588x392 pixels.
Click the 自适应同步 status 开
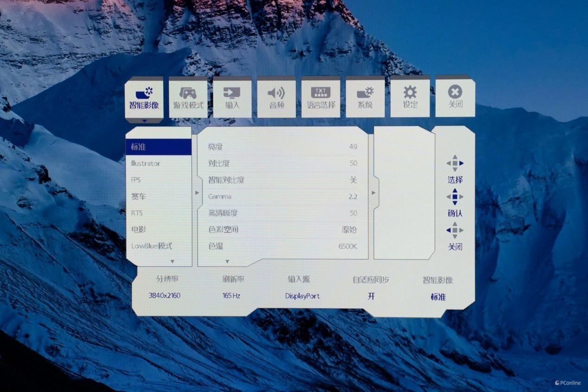tap(371, 296)
